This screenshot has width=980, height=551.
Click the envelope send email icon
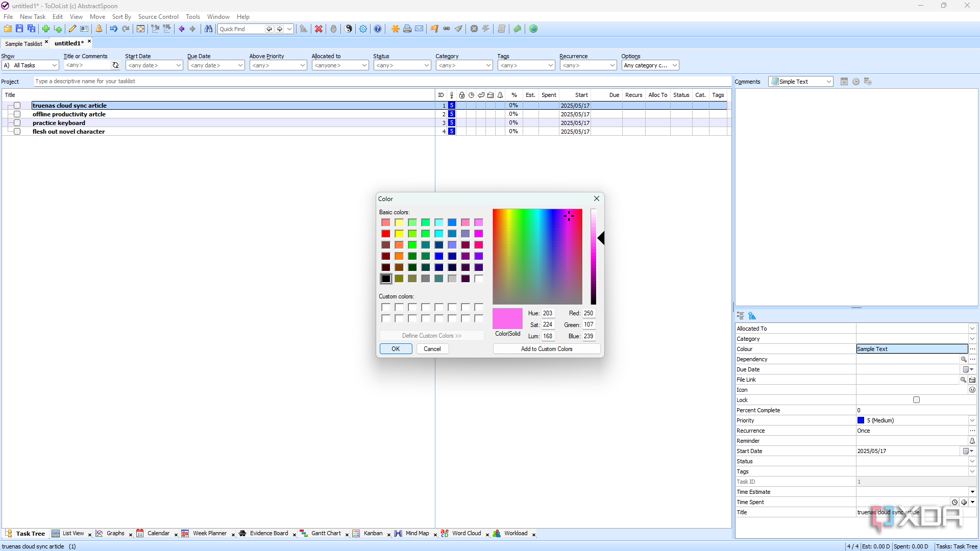pos(419,29)
